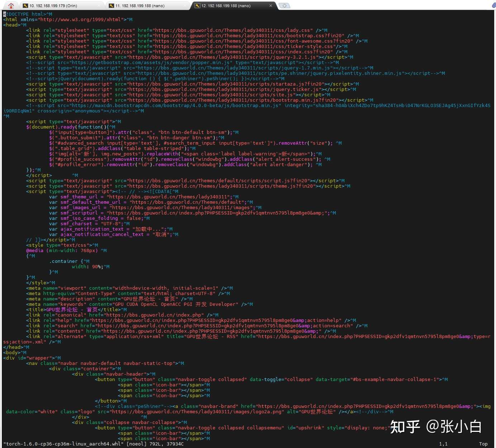496x448 pixels.
Task: Click the '.table_grid' addClass line
Action: [x=122, y=148]
